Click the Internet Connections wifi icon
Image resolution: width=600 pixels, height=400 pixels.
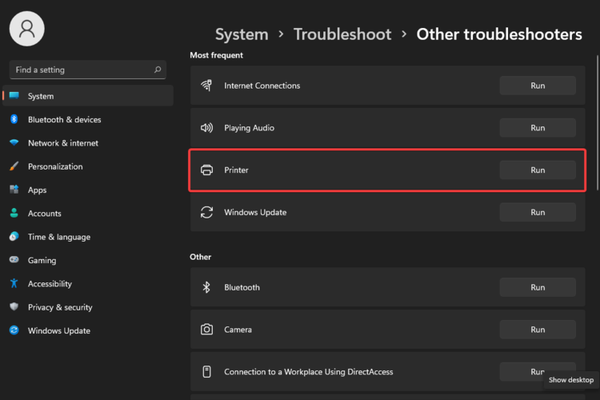(207, 86)
